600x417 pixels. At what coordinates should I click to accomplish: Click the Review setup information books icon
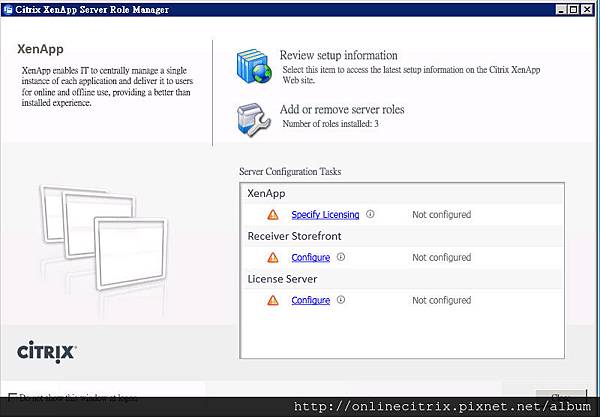[254, 66]
